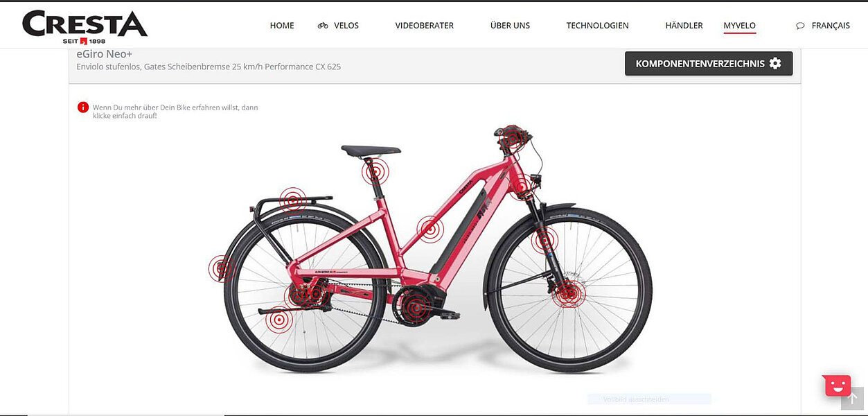Open the red chat bot widget

(838, 385)
